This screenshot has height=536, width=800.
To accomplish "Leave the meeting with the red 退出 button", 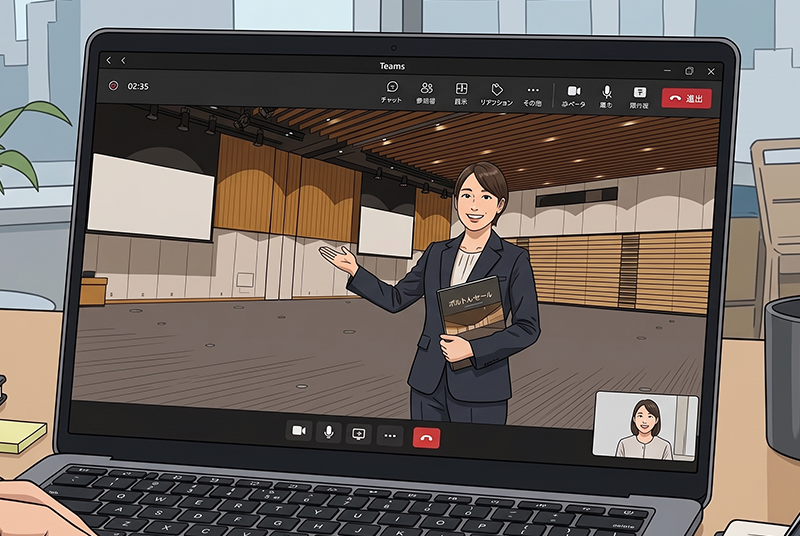I will tap(686, 98).
